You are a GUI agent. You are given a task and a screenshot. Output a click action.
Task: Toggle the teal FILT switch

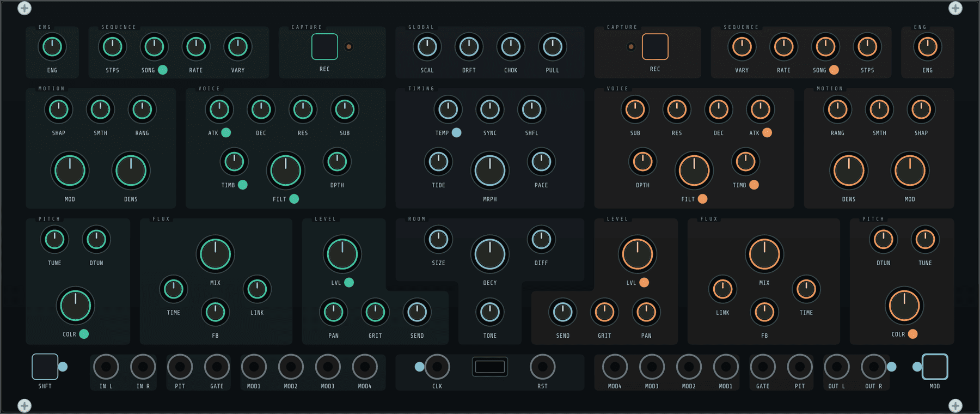click(294, 199)
